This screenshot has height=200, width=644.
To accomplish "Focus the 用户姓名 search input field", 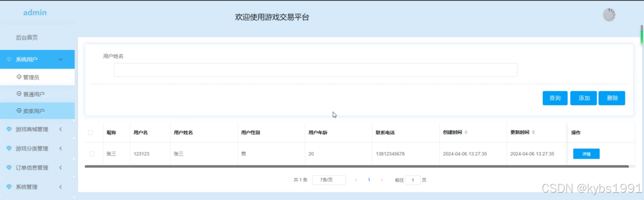I will 315,70.
